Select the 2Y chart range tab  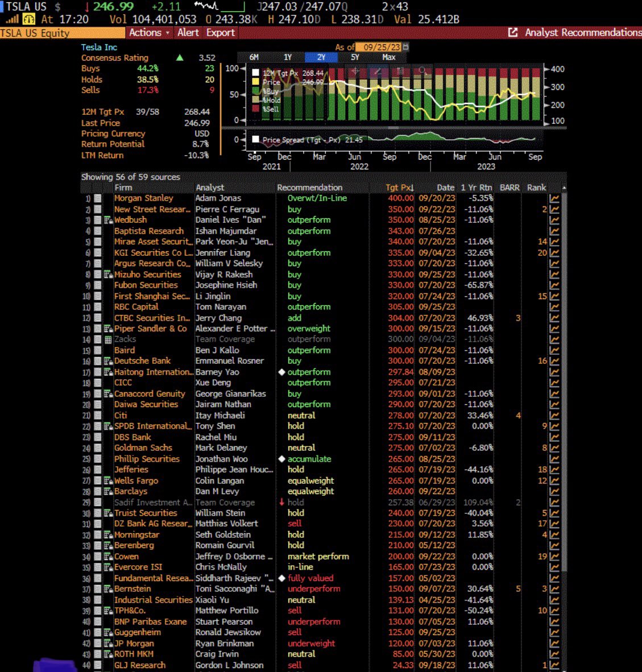click(x=321, y=57)
